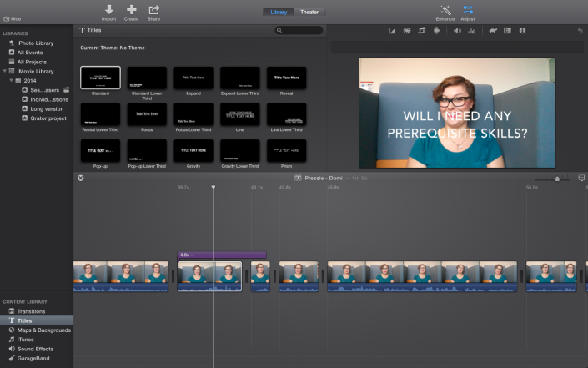Open Sound Effects in Content Library
588x368 pixels.
coord(37,349)
